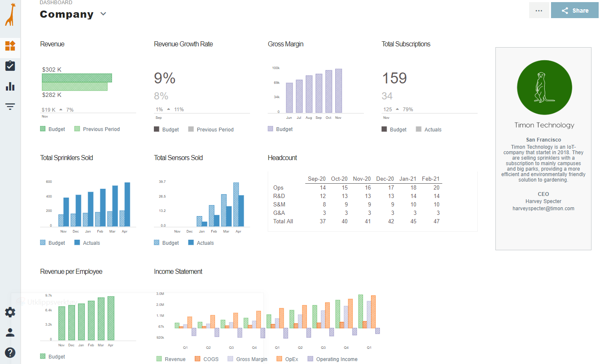Open the filter lines sidebar icon
The image size is (605, 364).
point(10,107)
